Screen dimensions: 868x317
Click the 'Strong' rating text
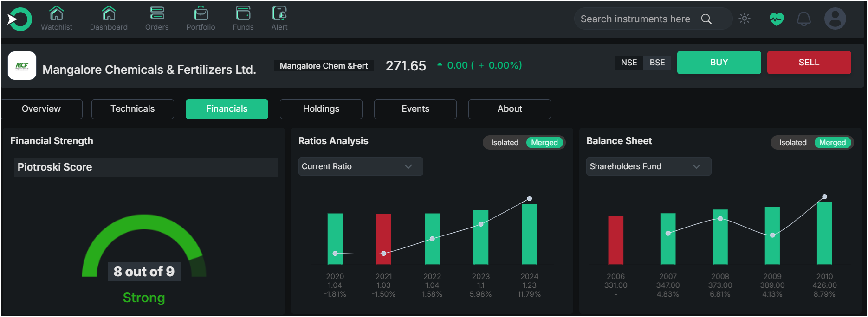pos(144,298)
